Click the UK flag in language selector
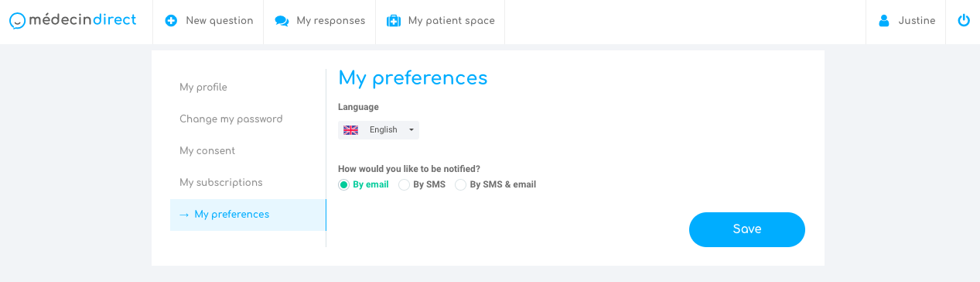Image resolution: width=980 pixels, height=282 pixels. coord(350,130)
